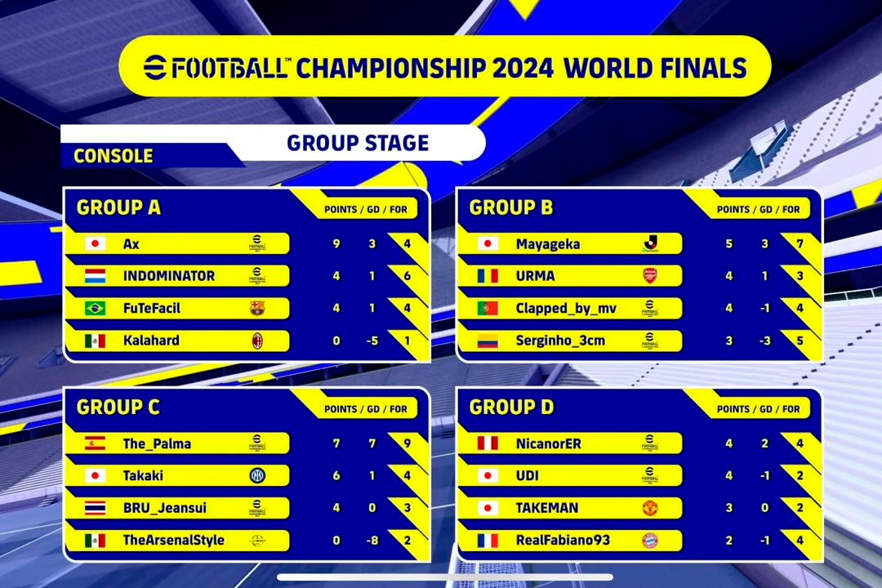Click the Portugal flag beside Clapped_by_mv
This screenshot has height=588, width=882.
[488, 308]
